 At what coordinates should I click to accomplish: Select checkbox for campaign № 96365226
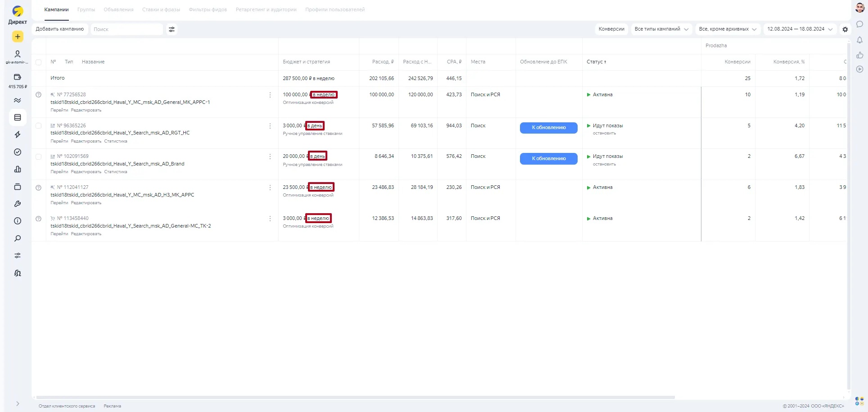tap(38, 126)
